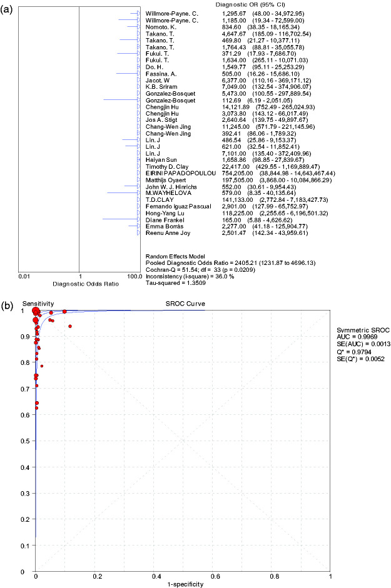391x588 pixels.
Task: Click the '0.01' forest plot axis tick
Action: click(24, 277)
